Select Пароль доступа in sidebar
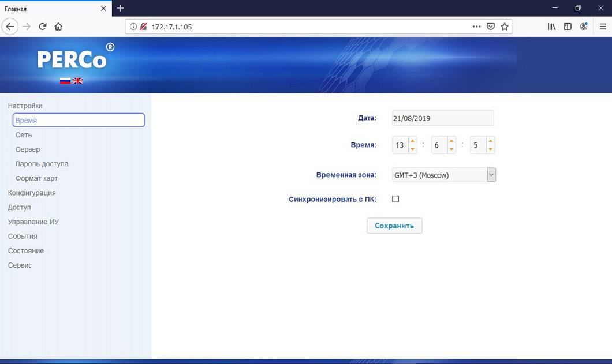The image size is (612, 364). point(42,164)
